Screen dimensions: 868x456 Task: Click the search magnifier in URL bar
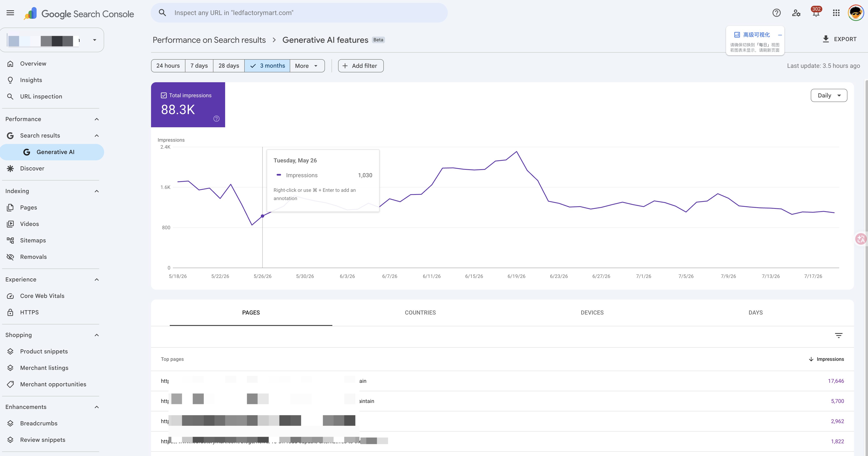tap(162, 13)
